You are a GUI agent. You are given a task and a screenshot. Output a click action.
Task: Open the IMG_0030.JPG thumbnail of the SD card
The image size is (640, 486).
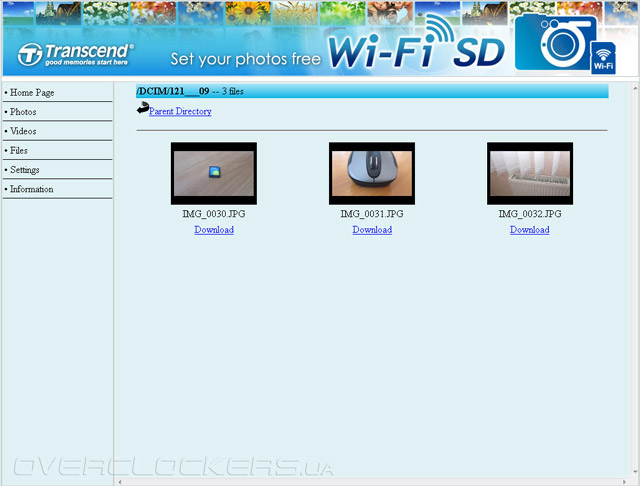click(x=214, y=173)
